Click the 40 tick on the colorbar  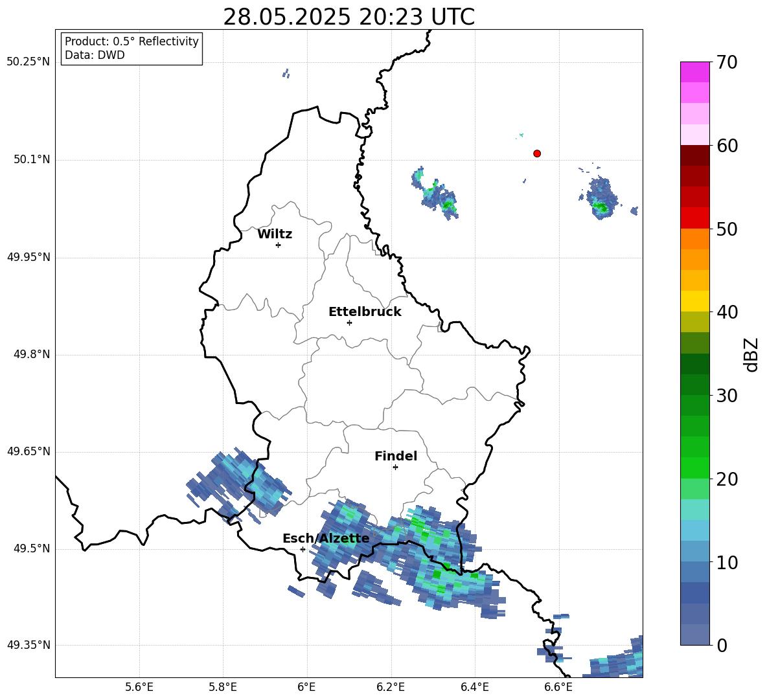(727, 312)
